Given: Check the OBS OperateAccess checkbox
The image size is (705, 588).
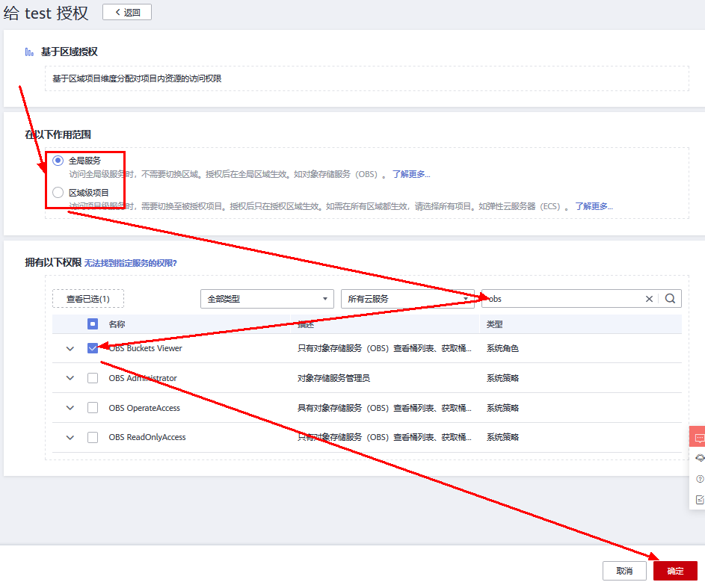Looking at the screenshot, I should [x=93, y=407].
